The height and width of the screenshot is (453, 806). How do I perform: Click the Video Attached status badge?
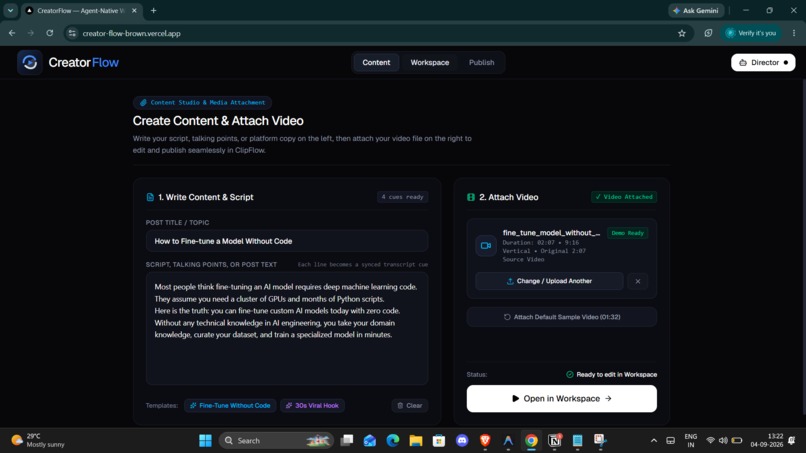[624, 197]
